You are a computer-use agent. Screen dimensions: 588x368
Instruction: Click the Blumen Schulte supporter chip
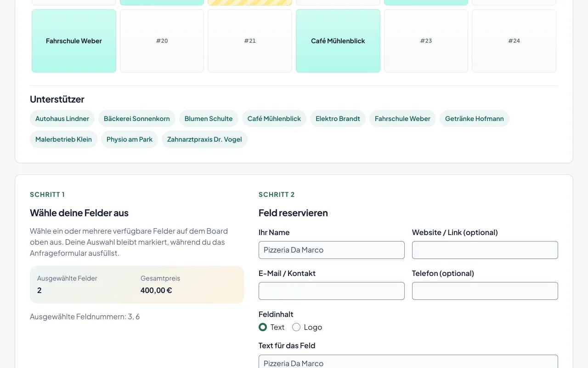(x=209, y=119)
